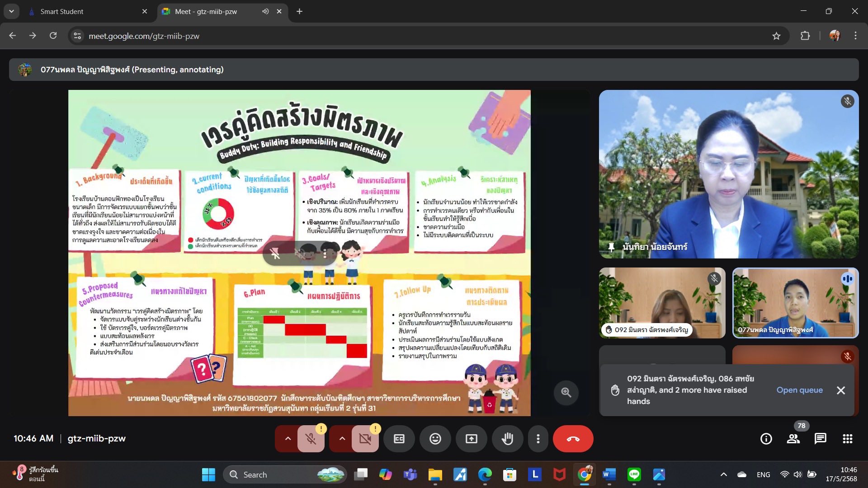
Task: Zoom in the presentation with magnifier button
Action: pos(566,392)
